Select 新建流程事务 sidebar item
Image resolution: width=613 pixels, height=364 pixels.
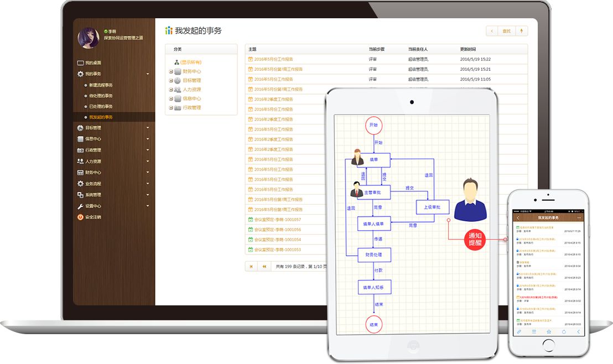point(101,85)
